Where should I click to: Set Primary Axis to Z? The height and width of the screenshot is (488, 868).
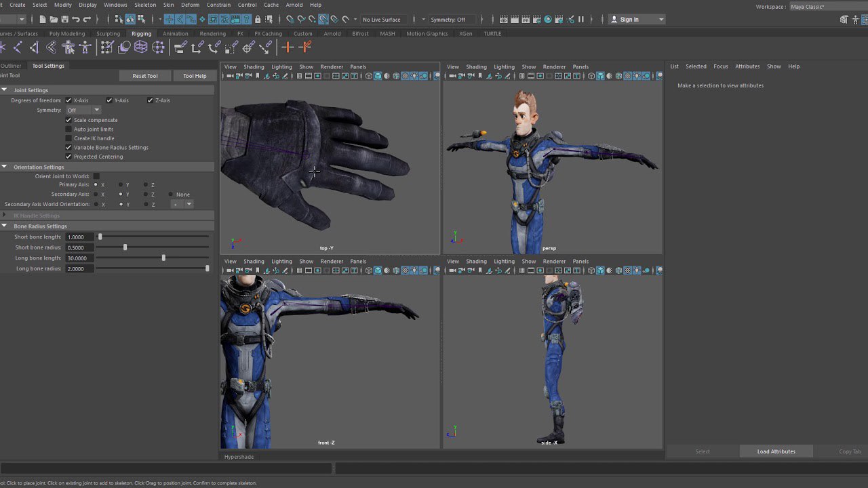point(145,184)
